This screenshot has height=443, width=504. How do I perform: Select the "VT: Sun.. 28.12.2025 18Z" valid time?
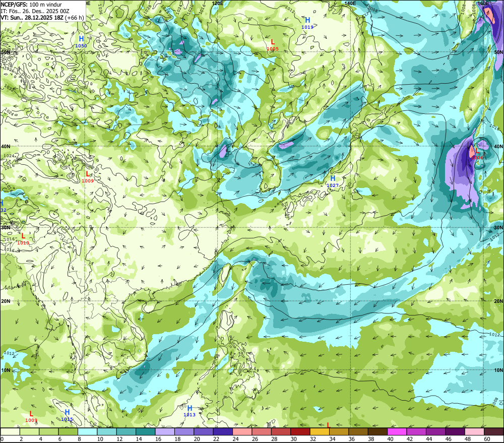[x=32, y=17]
